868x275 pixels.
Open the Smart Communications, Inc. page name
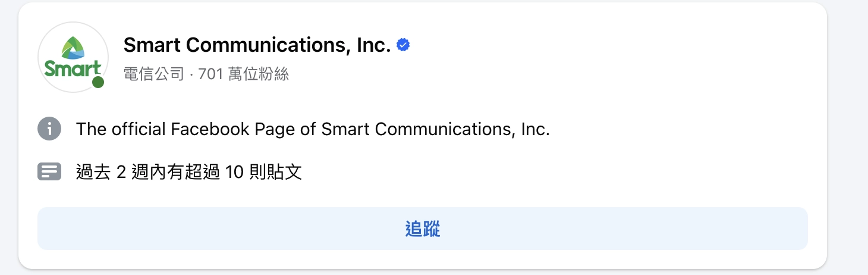click(x=257, y=45)
